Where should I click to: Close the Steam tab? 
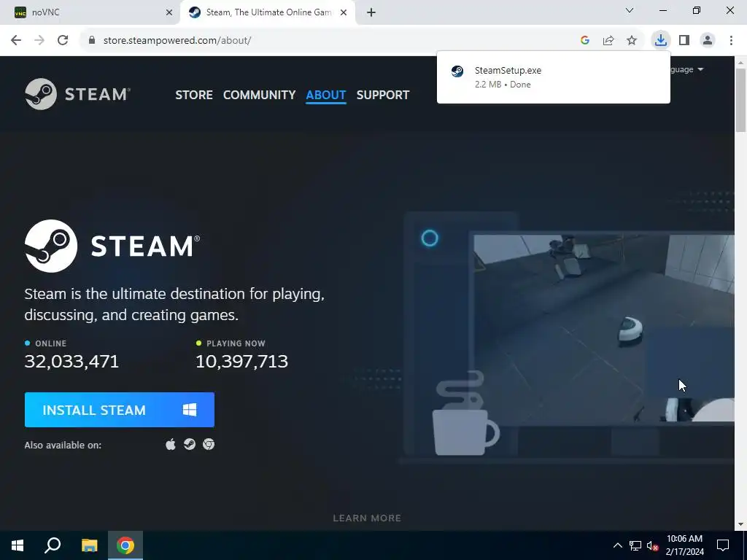coord(344,12)
